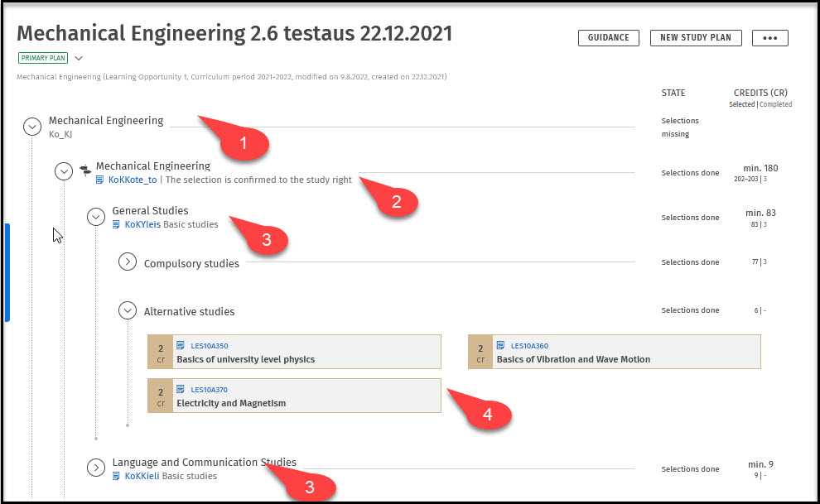Select the Electricity and Magnetism course card
The width and height of the screenshot is (820, 504).
click(x=306, y=396)
